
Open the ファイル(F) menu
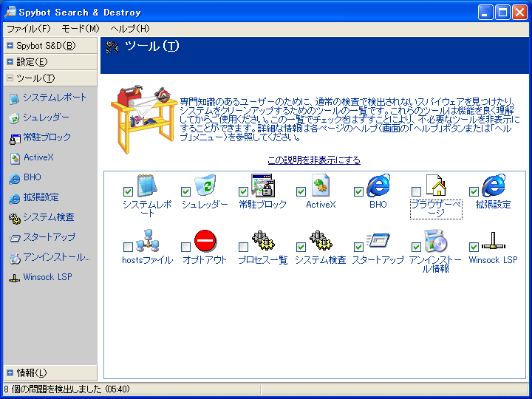29,29
